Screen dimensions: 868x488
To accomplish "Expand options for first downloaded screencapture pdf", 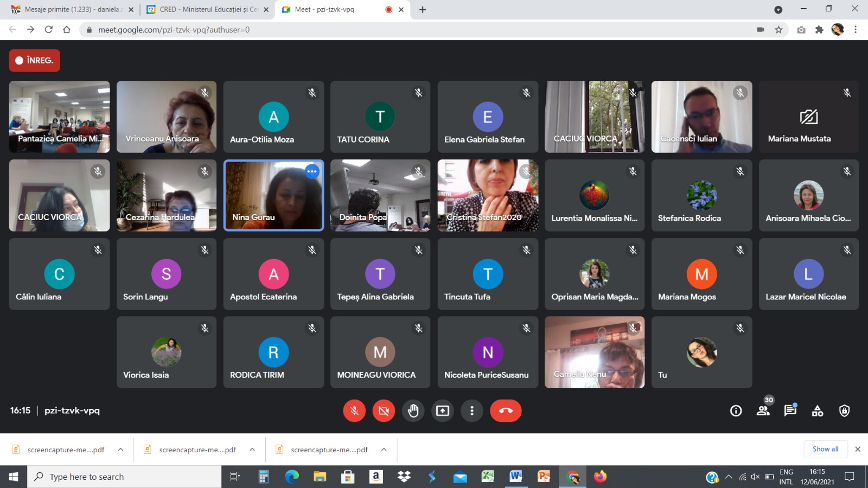I will (x=120, y=450).
